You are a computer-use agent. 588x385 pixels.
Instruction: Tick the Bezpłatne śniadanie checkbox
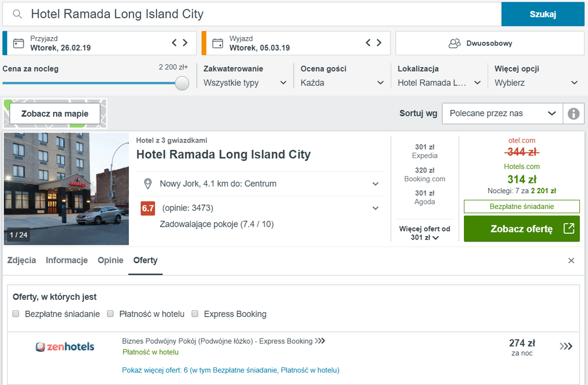coord(16,314)
